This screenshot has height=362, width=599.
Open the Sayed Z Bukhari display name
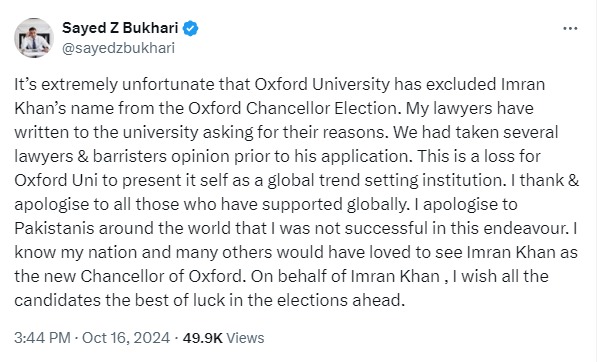(x=120, y=28)
